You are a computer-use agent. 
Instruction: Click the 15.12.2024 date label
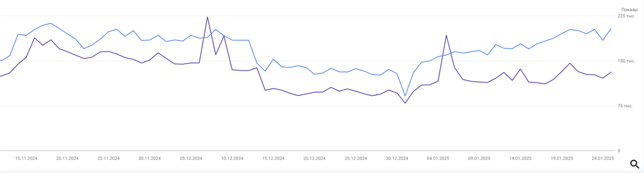pos(273,158)
